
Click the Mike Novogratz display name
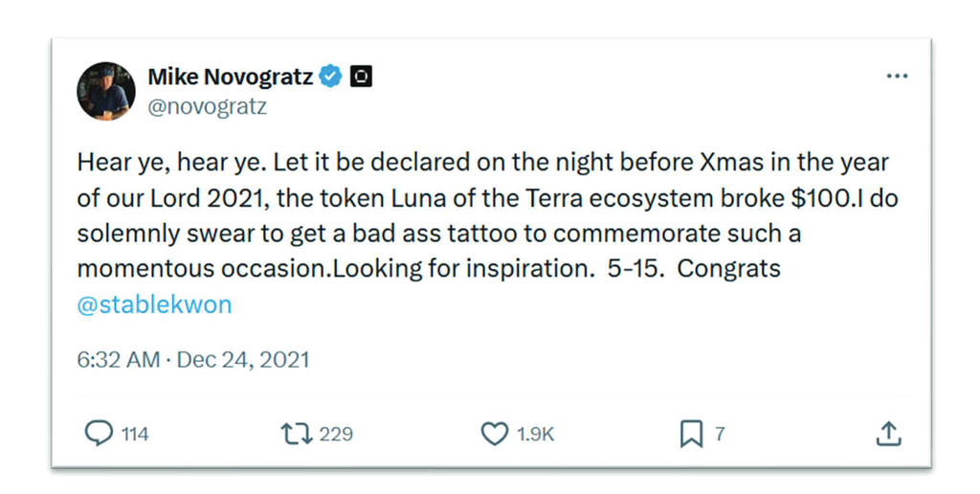(x=230, y=77)
